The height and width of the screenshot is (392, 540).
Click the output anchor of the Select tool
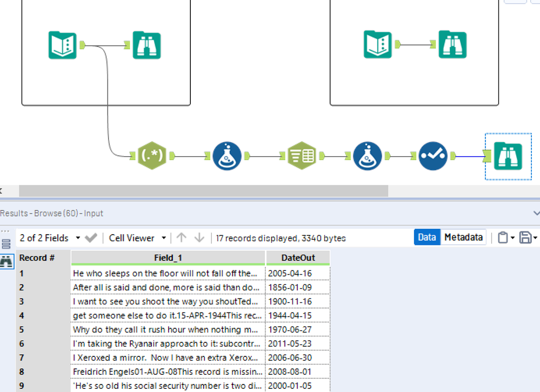coord(453,156)
